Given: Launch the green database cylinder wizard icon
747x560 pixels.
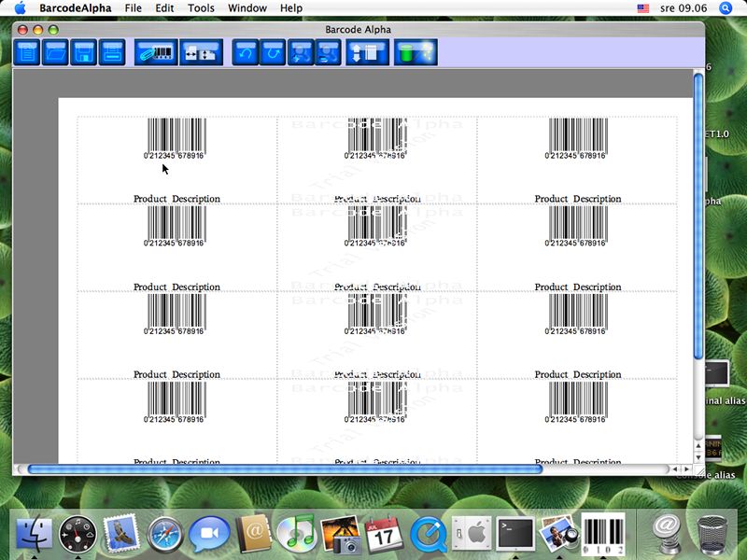Looking at the screenshot, I should click(x=416, y=52).
